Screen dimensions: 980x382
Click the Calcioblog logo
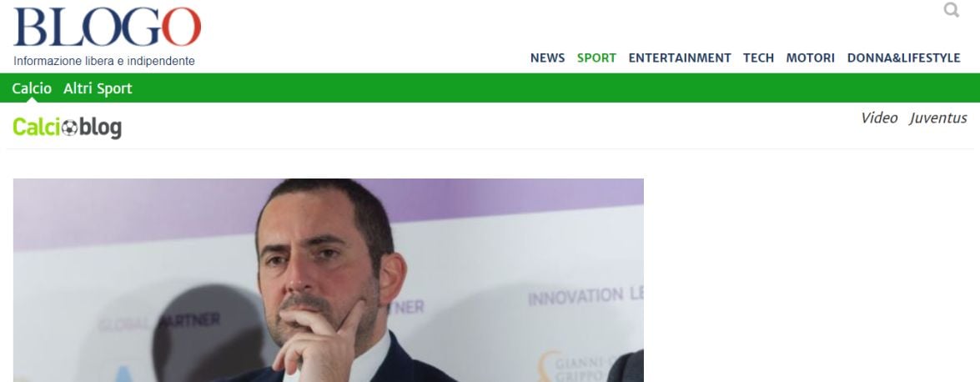(67, 127)
